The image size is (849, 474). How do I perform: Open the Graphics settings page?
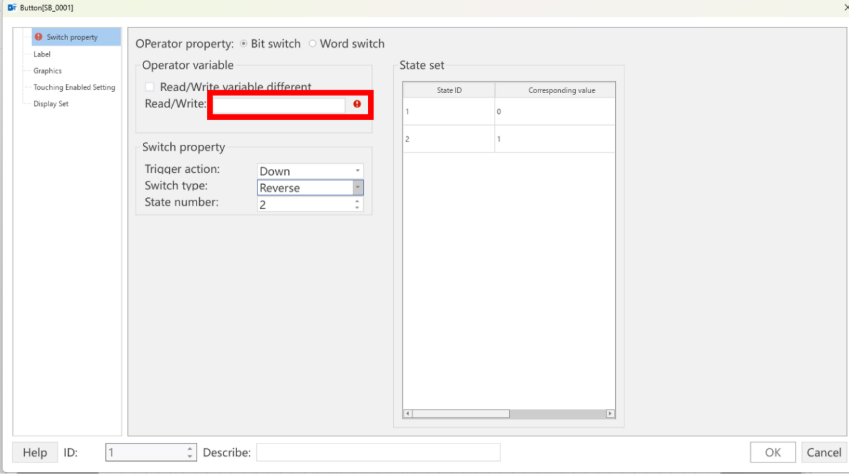pos(47,70)
